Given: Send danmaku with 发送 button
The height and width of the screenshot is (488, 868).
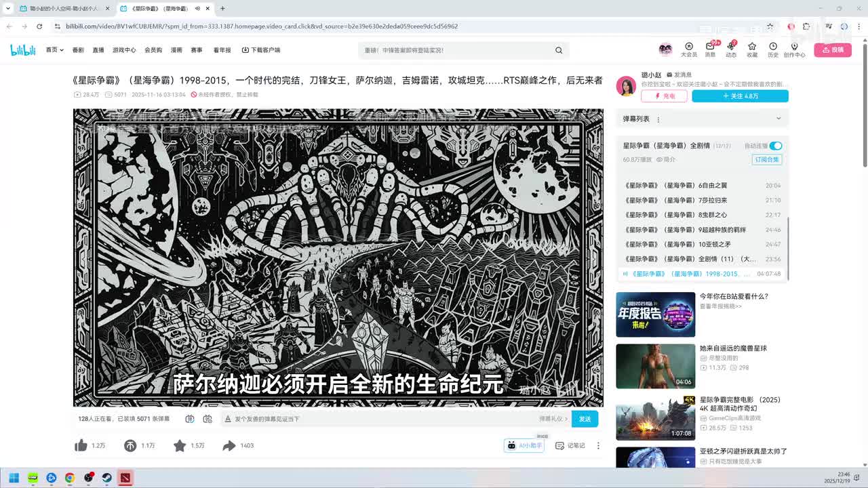Looking at the screenshot, I should 585,419.
